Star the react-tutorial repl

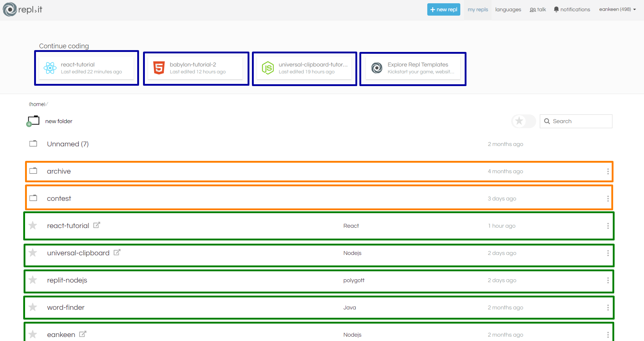(33, 226)
